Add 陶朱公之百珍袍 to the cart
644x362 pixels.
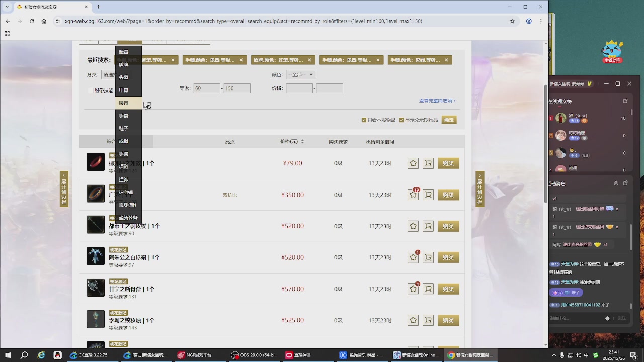coord(428,257)
